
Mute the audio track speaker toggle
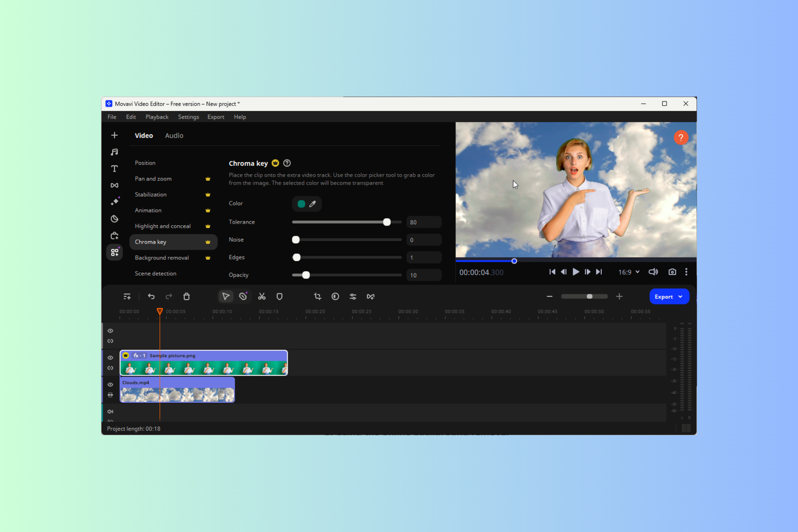(x=110, y=411)
